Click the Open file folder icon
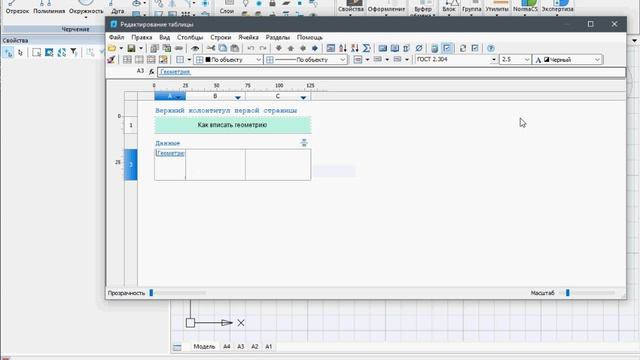Image resolution: width=640 pixels, height=360 pixels. coord(112,48)
